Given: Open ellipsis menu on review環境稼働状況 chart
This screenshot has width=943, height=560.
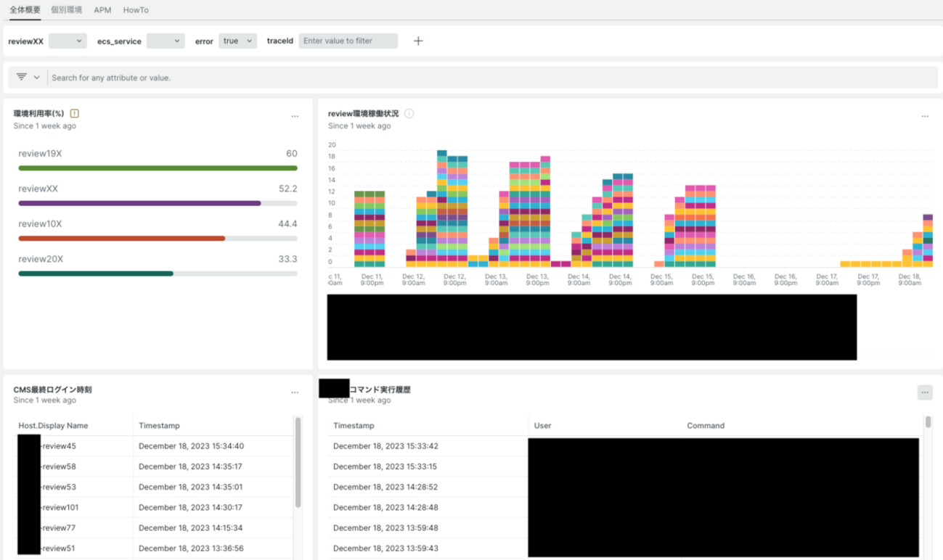Looking at the screenshot, I should 925,116.
